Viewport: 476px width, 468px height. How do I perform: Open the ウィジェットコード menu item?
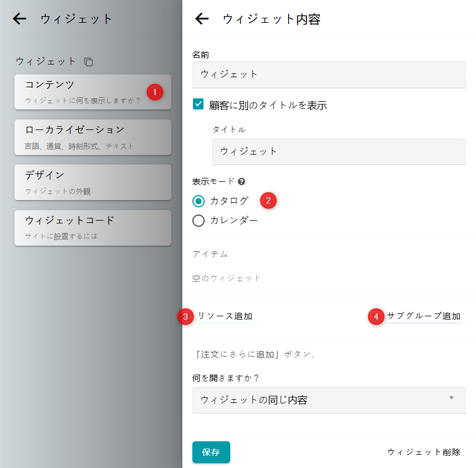tap(92, 228)
